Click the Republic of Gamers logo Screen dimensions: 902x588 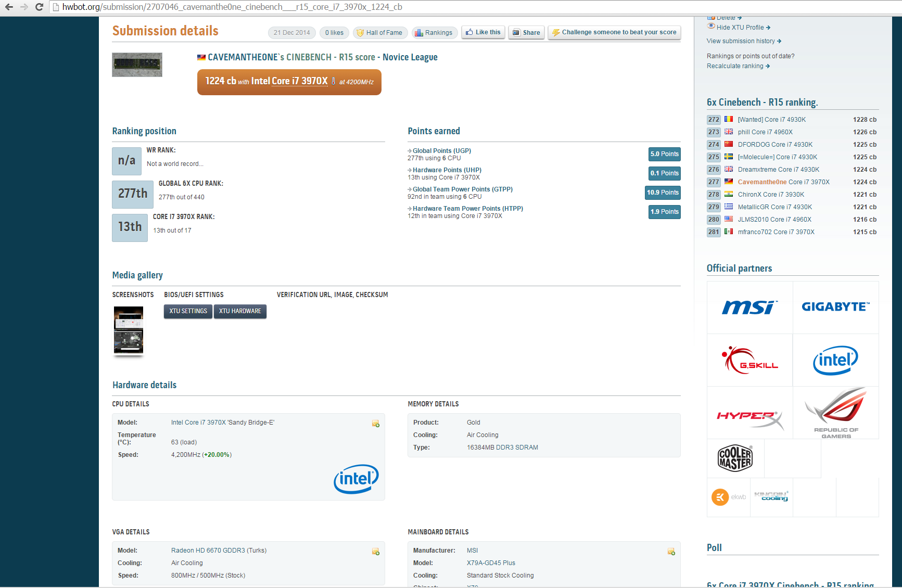coord(836,413)
